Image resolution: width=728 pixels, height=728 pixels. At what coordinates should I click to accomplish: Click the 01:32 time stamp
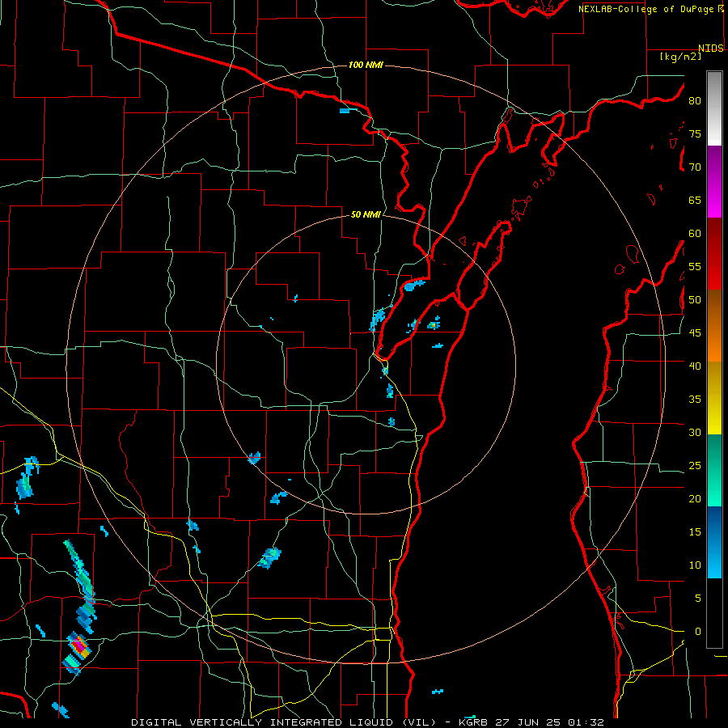click(585, 722)
